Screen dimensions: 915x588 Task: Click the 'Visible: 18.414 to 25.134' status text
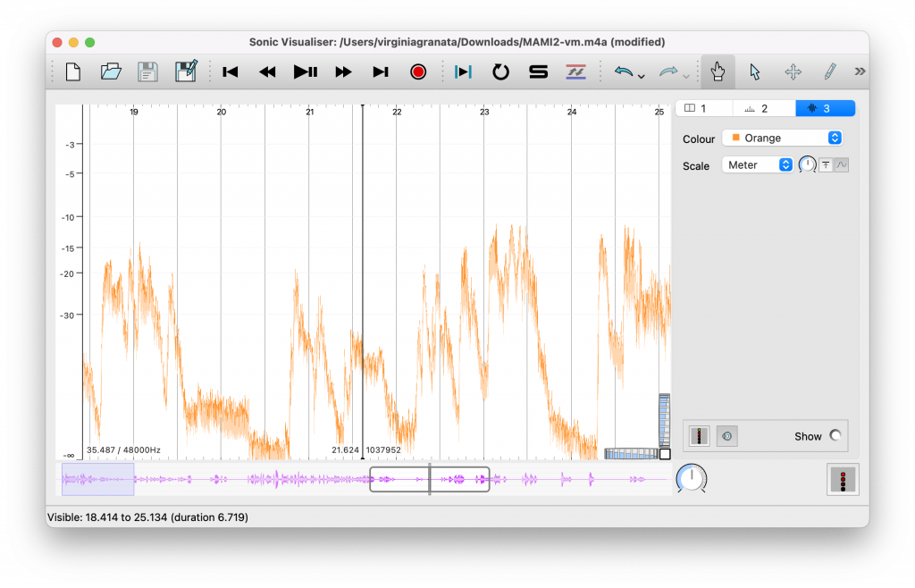point(147,517)
